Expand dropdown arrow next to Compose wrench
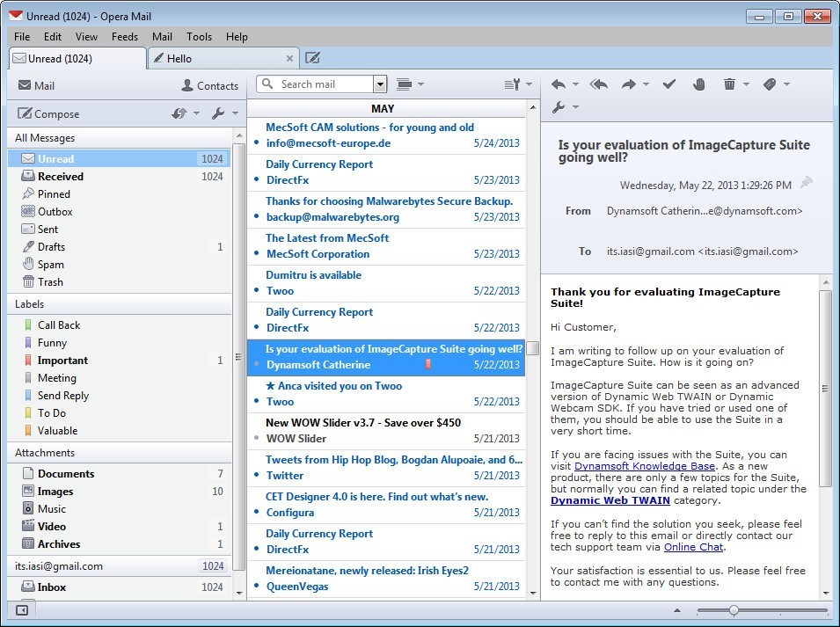Viewport: 840px width, 627px height. click(235, 113)
